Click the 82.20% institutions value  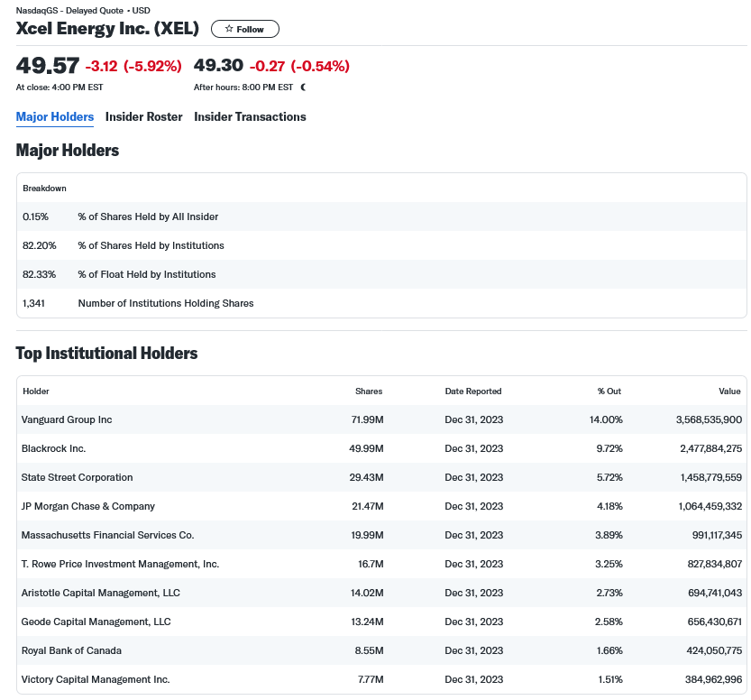click(x=40, y=245)
